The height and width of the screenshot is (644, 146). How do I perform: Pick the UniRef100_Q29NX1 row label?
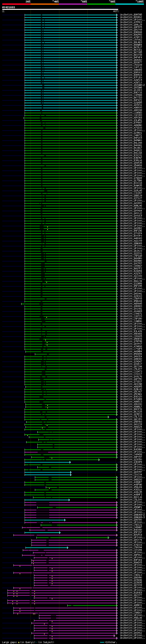pyautogui.click(x=131, y=133)
